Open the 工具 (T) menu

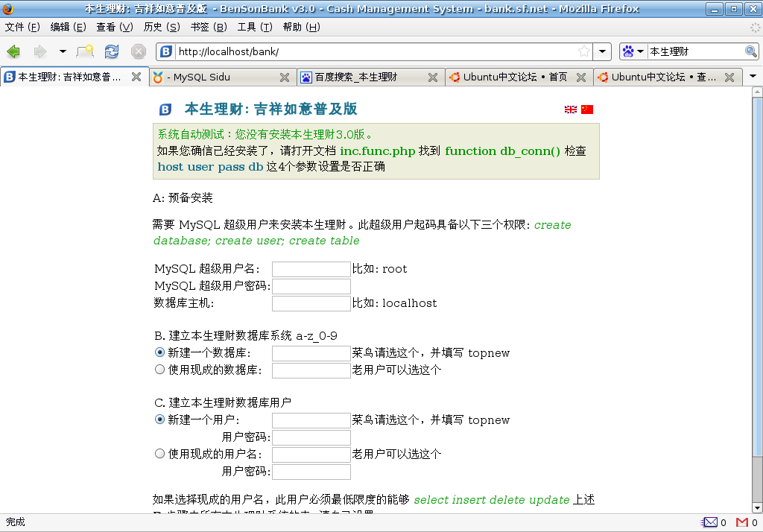coord(255,28)
